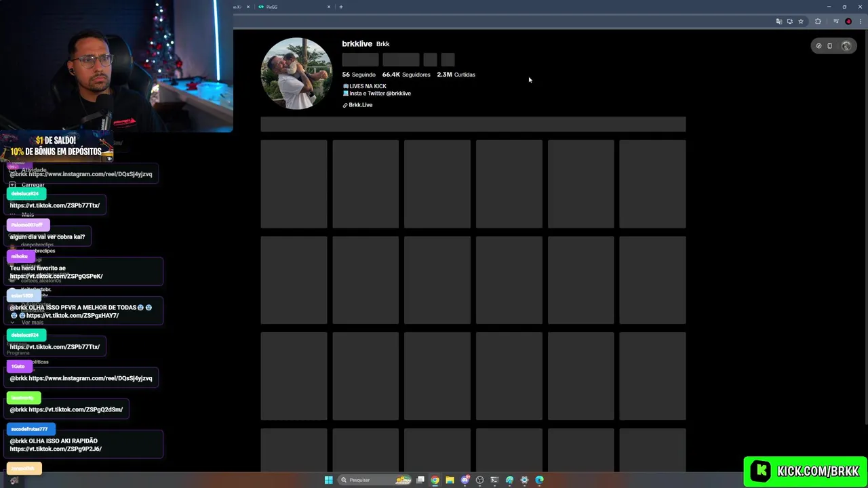Click the sucodefrutas777 chat username
The height and width of the screenshot is (488, 868).
[31, 429]
